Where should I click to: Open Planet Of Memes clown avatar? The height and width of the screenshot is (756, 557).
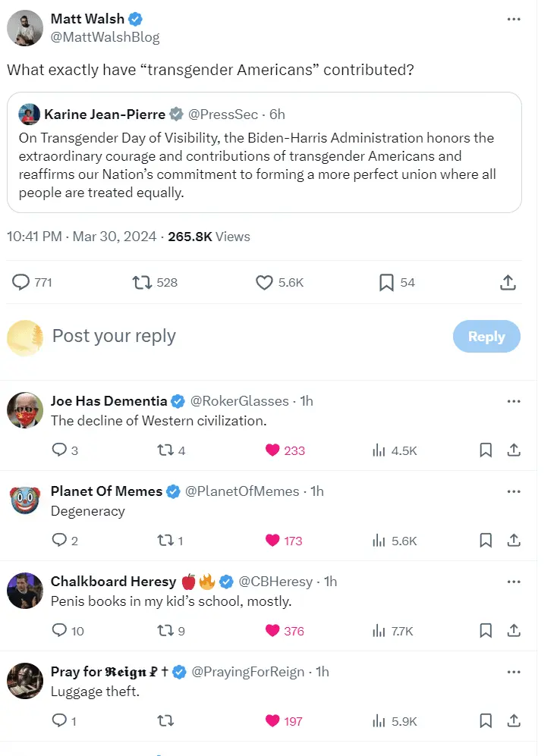(x=25, y=500)
